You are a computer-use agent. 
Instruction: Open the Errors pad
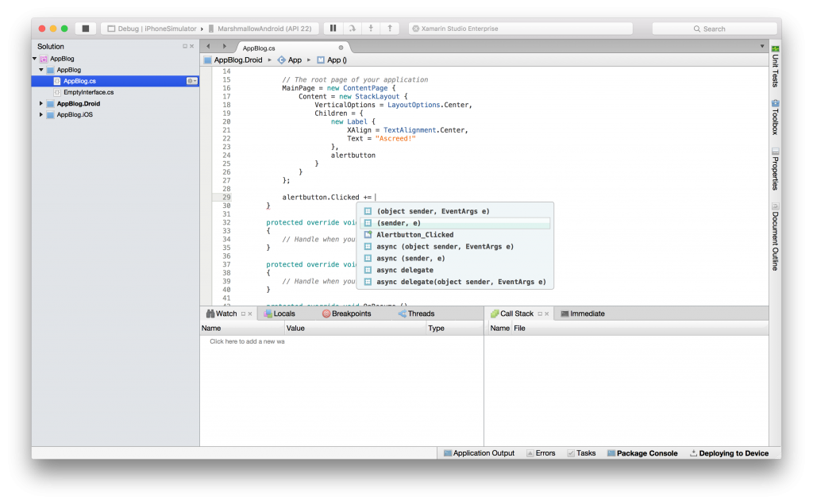541,453
